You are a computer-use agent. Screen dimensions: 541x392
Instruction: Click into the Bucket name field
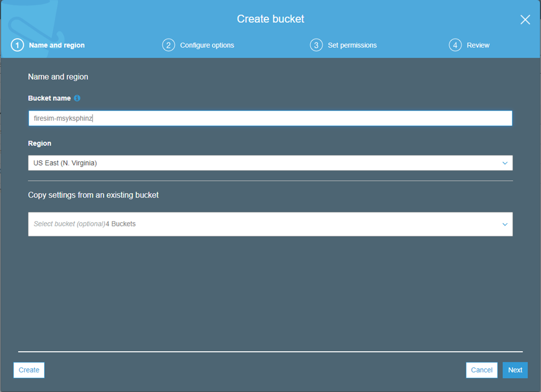[270, 118]
